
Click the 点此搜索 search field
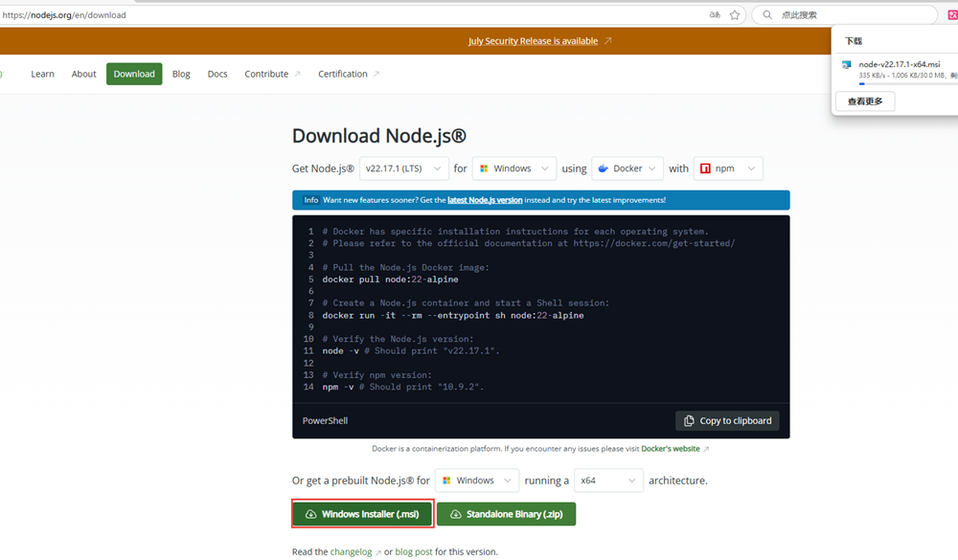[x=844, y=14]
